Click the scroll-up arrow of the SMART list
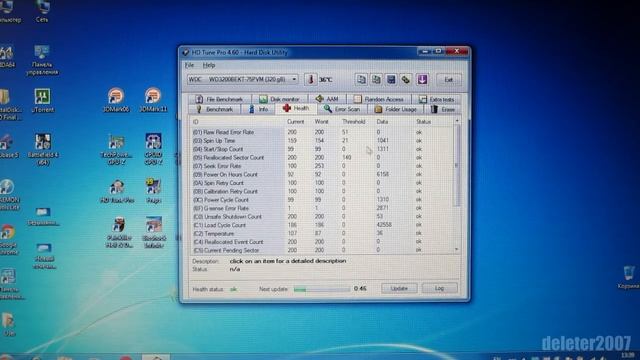 click(x=457, y=121)
